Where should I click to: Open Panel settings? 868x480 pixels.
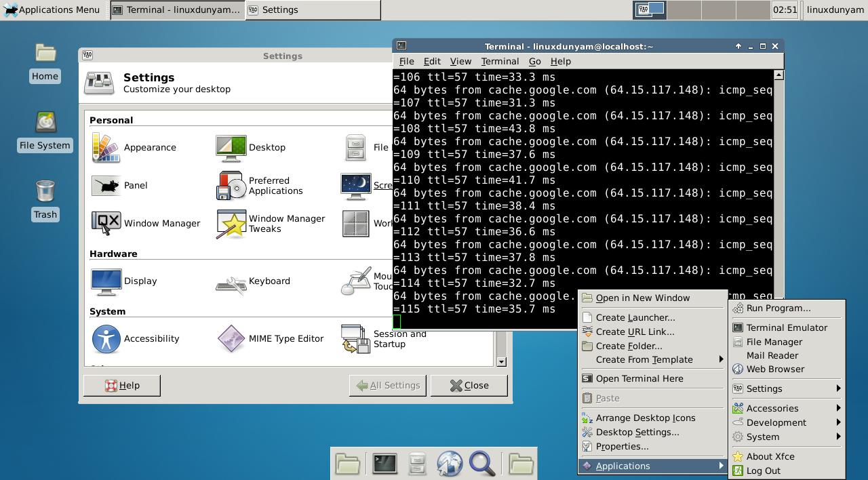(x=132, y=186)
